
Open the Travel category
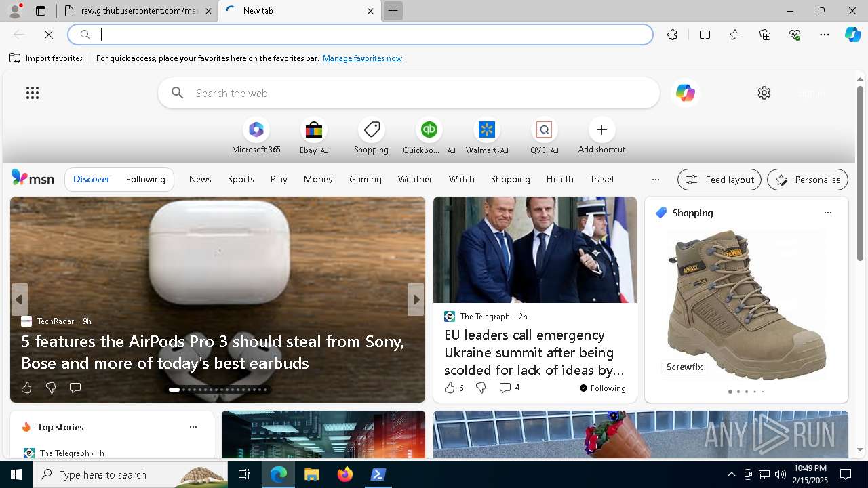(601, 179)
